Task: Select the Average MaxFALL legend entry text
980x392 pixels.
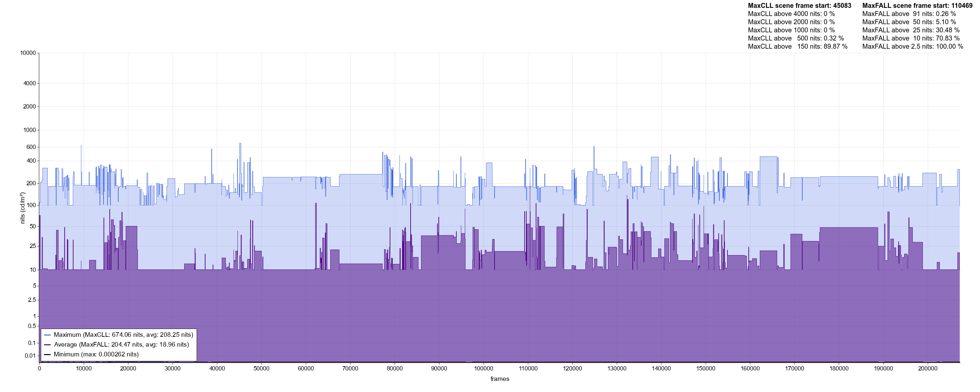Action: tap(122, 344)
